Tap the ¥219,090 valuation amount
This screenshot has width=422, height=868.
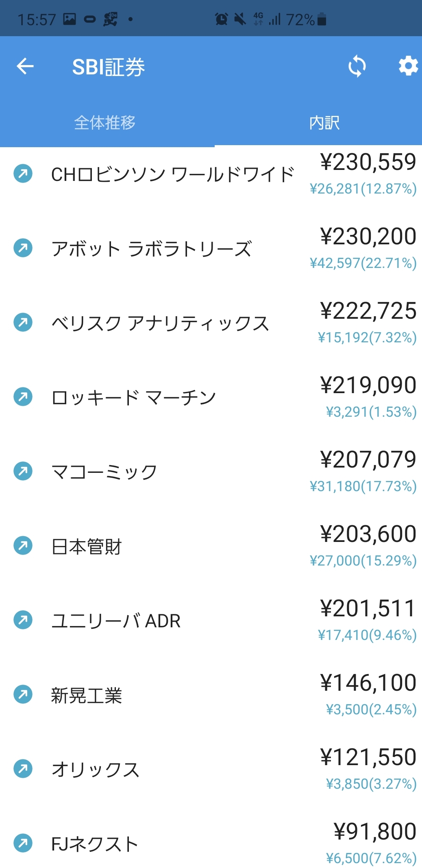click(368, 385)
